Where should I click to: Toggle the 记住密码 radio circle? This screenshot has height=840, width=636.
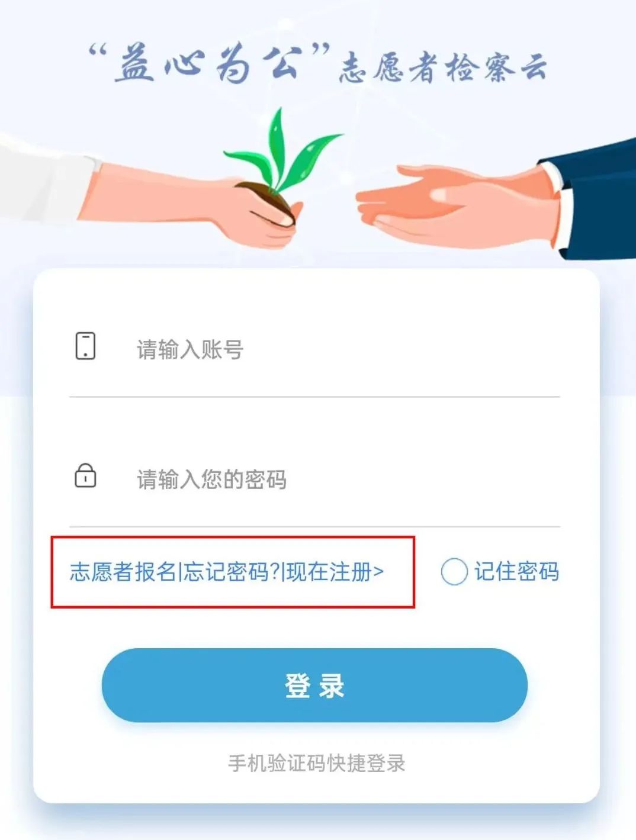[x=454, y=572]
